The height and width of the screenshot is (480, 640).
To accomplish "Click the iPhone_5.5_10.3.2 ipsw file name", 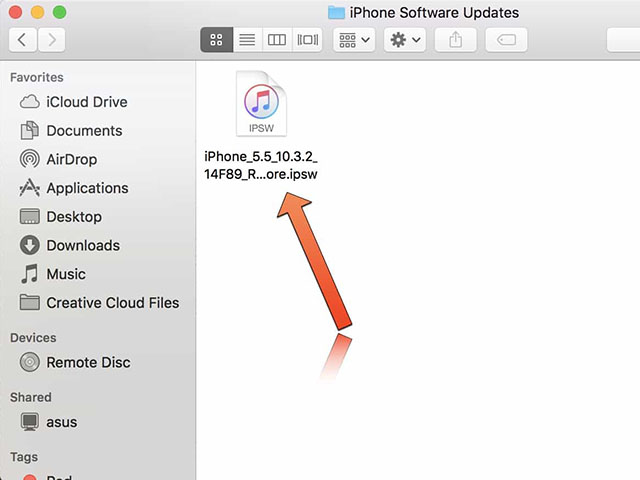I will tap(261, 165).
